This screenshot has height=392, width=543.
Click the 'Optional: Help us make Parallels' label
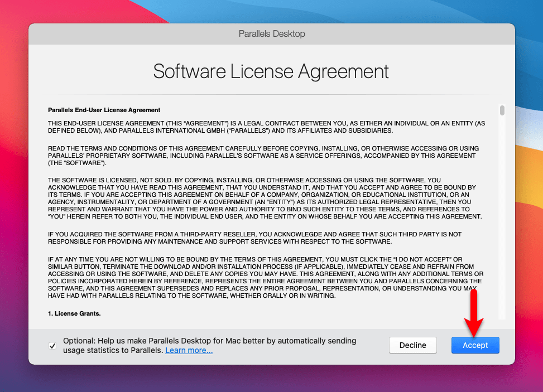coord(209,345)
